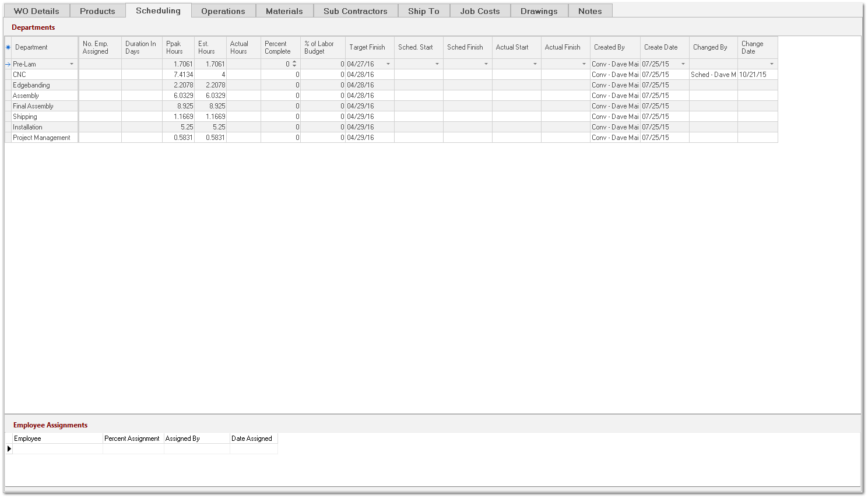Select the Job Costs tab
The image size is (868, 498).
coord(480,10)
